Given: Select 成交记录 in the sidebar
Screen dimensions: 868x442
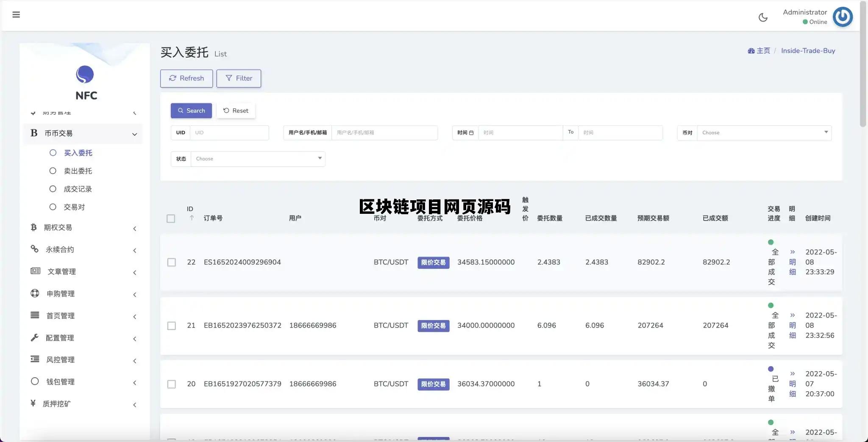Looking at the screenshot, I should tap(78, 189).
